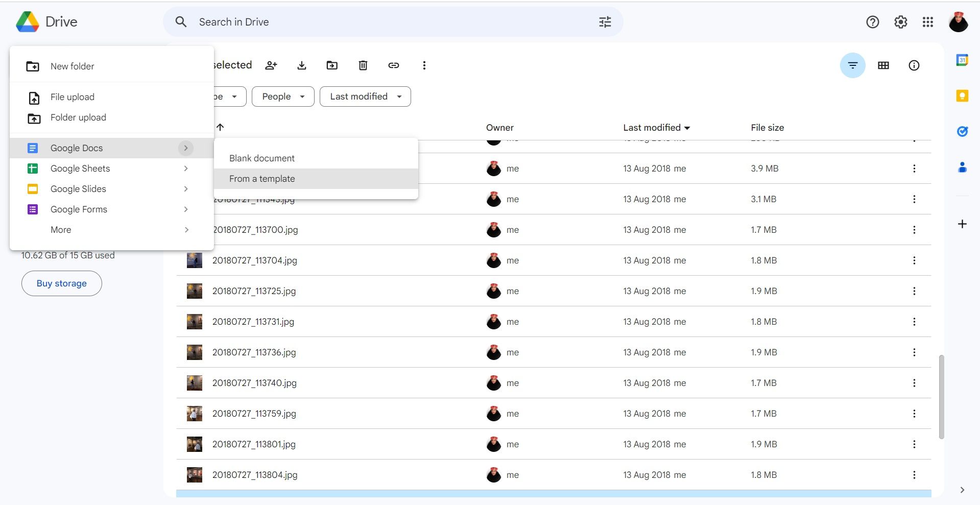Click the Buy storage button
Viewport: 980px width, 505px height.
coord(61,283)
